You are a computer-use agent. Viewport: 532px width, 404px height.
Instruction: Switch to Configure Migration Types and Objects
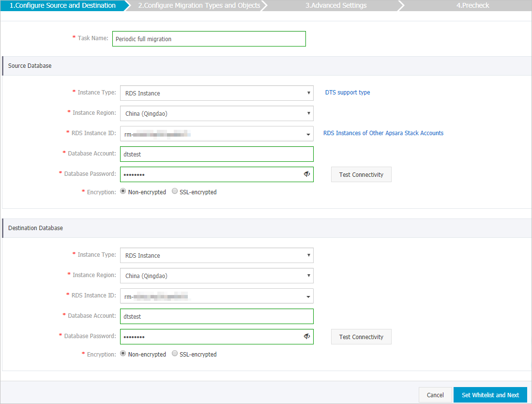click(199, 5)
